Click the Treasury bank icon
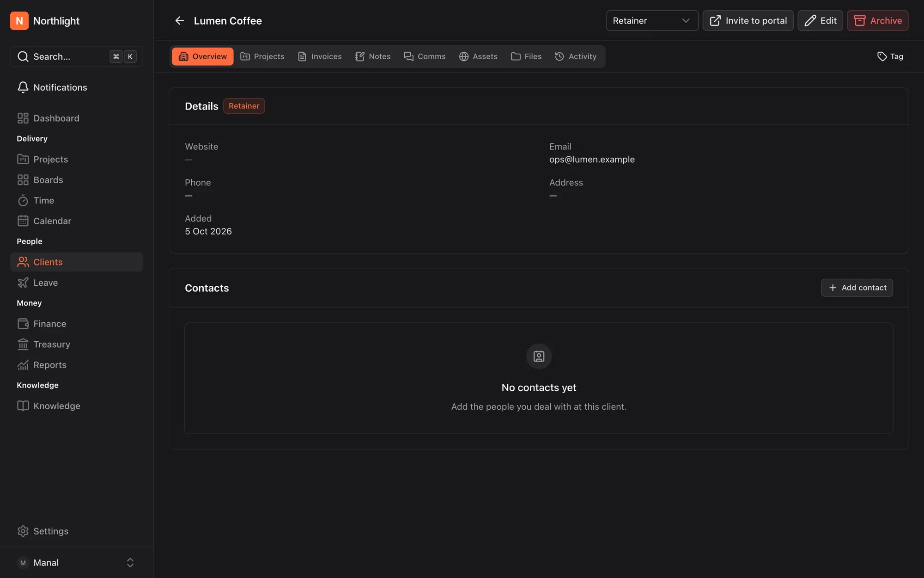 pos(23,344)
